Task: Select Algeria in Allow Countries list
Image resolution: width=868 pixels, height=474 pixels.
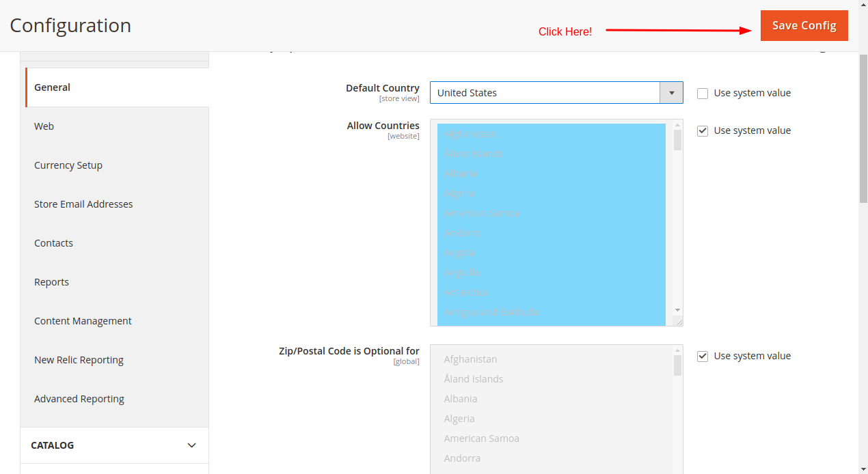Action: (552, 193)
